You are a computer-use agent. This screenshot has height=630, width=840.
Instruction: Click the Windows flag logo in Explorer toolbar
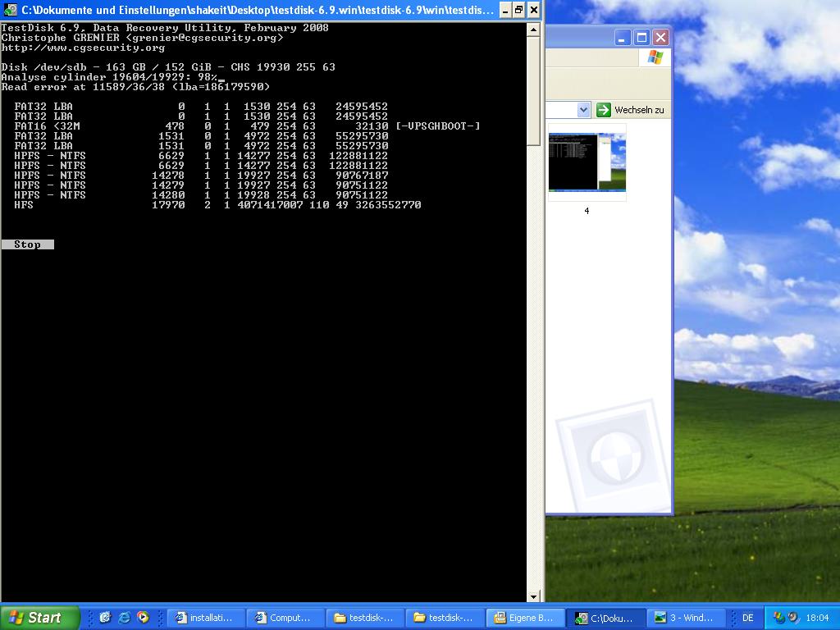[655, 57]
